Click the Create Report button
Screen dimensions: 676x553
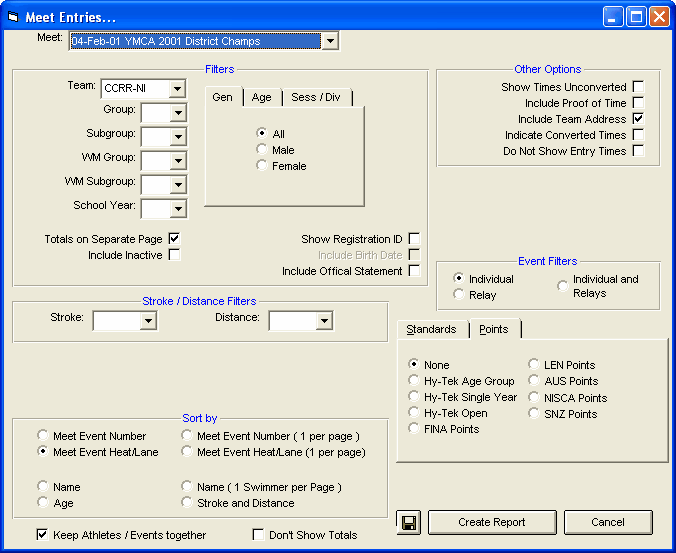pyautogui.click(x=491, y=522)
